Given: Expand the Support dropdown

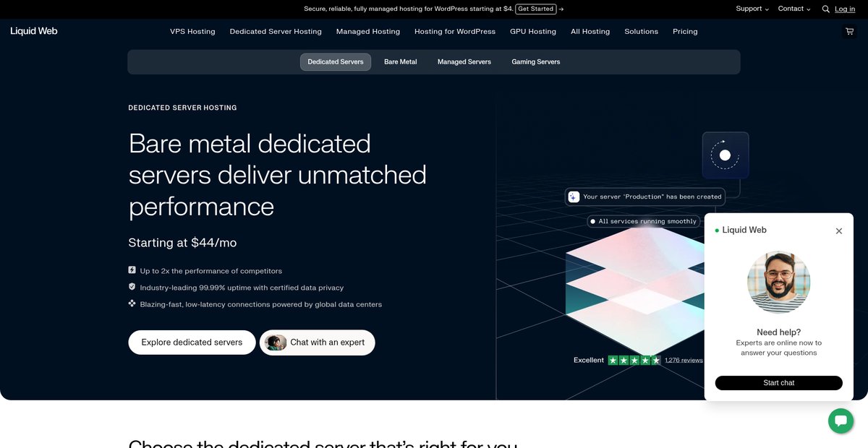Looking at the screenshot, I should point(752,9).
